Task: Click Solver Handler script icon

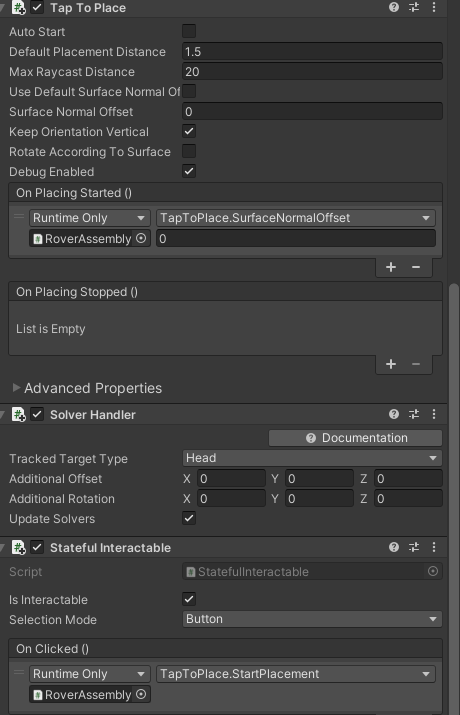Action: (x=18, y=414)
